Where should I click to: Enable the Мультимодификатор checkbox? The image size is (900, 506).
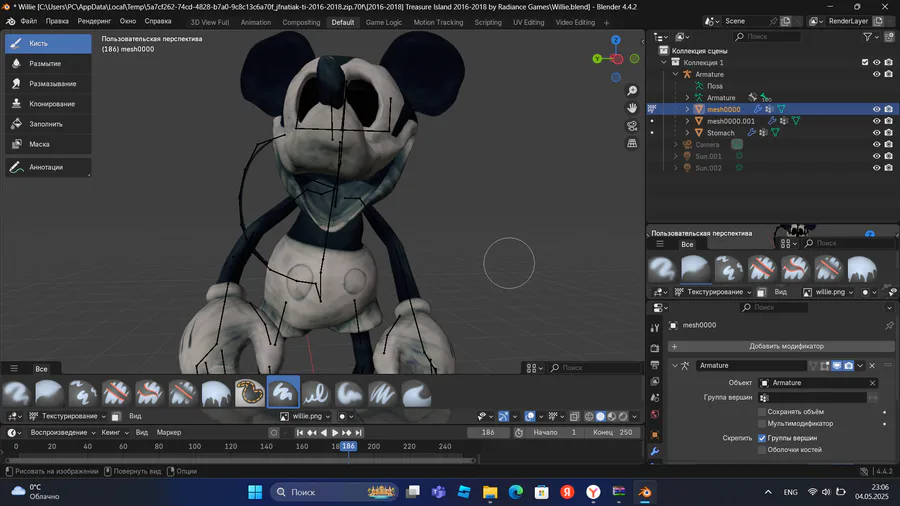tap(762, 423)
